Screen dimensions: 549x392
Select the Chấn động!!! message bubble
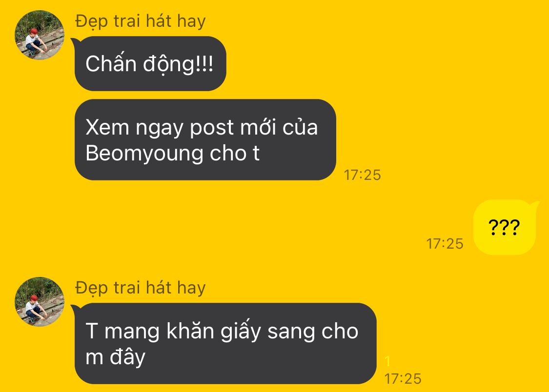tap(150, 64)
